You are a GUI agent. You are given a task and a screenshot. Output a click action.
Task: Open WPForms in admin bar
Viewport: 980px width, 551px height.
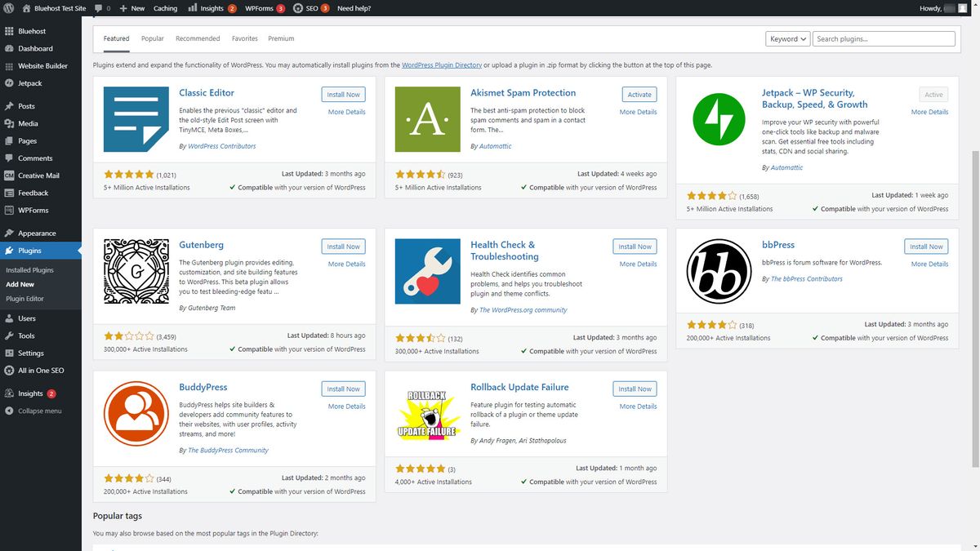(265, 8)
